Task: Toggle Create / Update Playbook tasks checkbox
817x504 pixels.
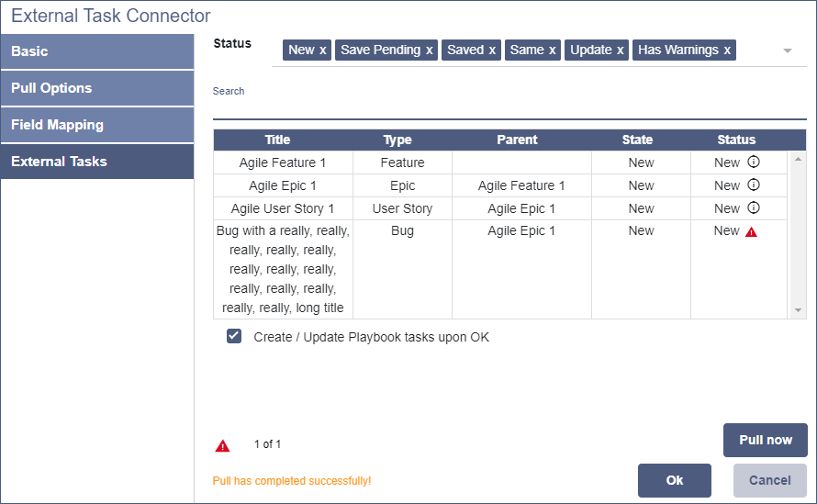Action: click(234, 336)
